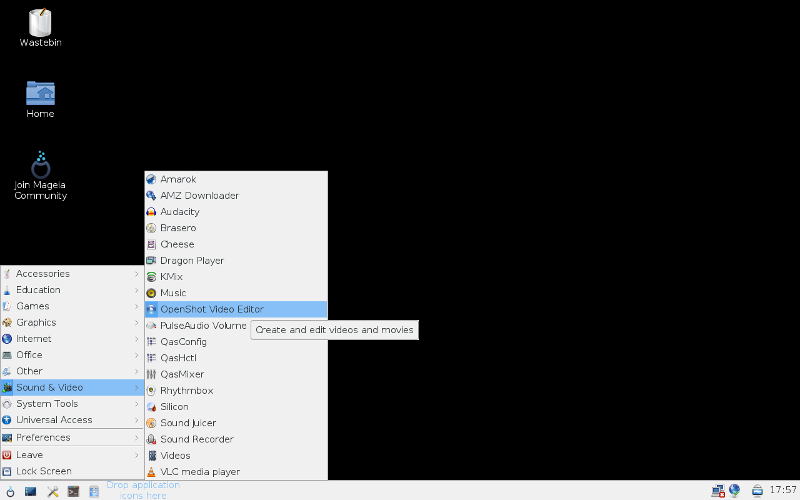Viewport: 800px width, 500px height.
Task: Open Brasero disc burner
Action: [x=236, y=228]
